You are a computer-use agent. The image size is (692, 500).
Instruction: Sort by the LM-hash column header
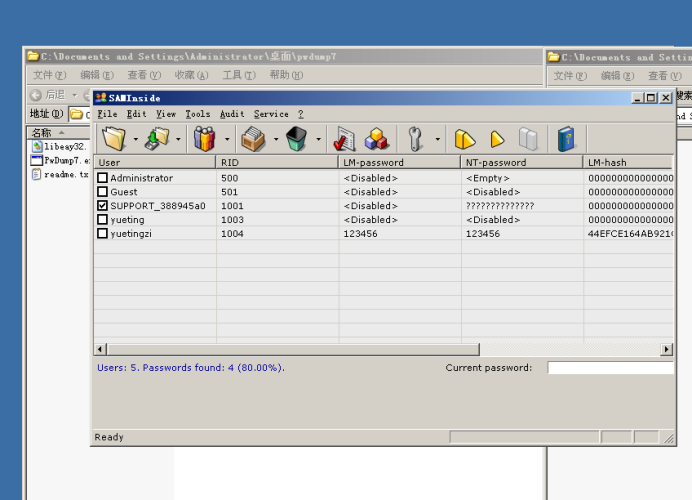tap(628, 162)
